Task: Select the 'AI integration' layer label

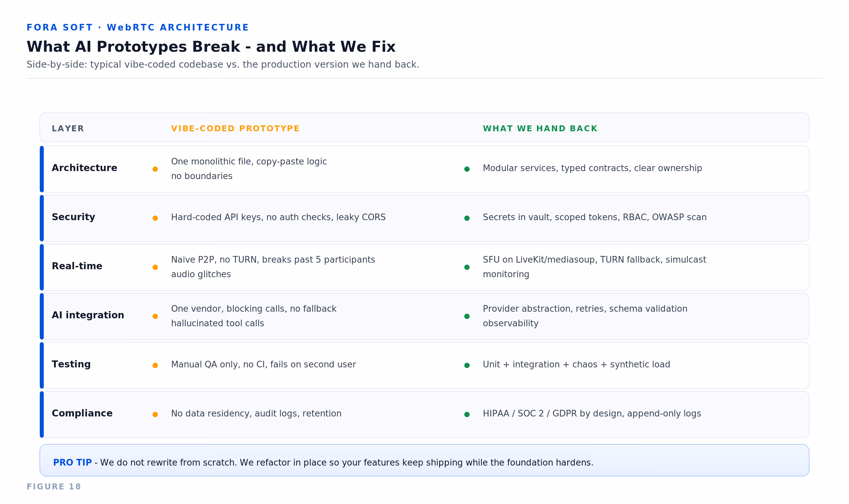Action: point(88,316)
